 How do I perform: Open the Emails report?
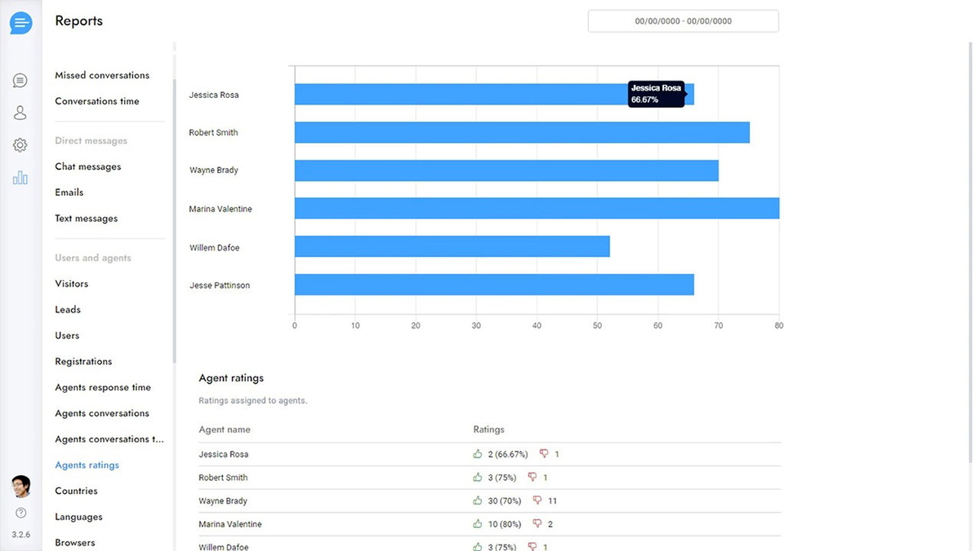[69, 192]
